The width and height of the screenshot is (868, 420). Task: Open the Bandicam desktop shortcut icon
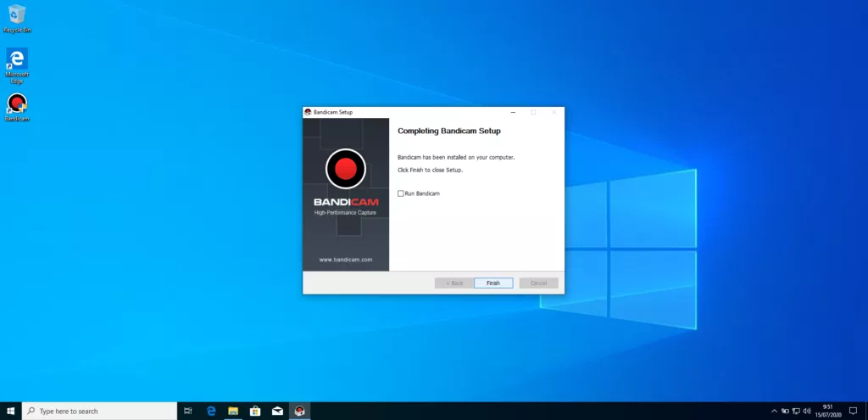coord(17,105)
